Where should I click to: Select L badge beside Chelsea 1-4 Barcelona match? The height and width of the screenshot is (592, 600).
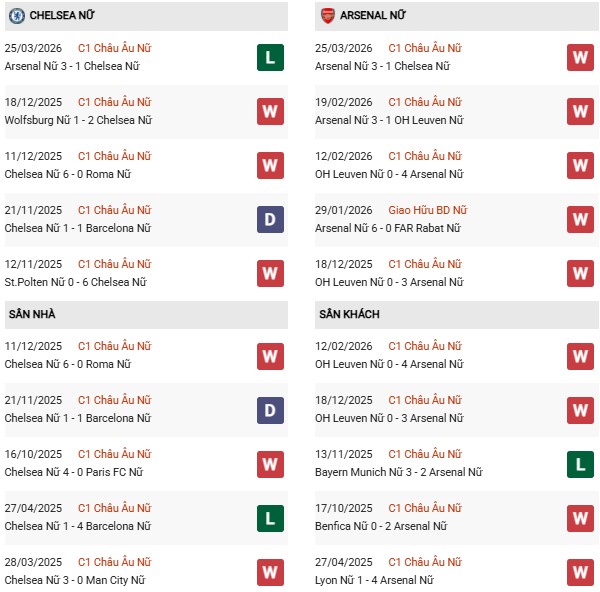click(x=270, y=517)
